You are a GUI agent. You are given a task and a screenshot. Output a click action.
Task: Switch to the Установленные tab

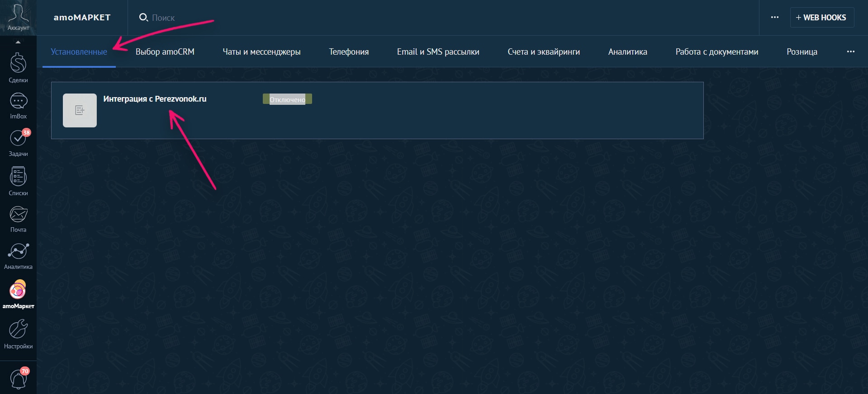(79, 52)
